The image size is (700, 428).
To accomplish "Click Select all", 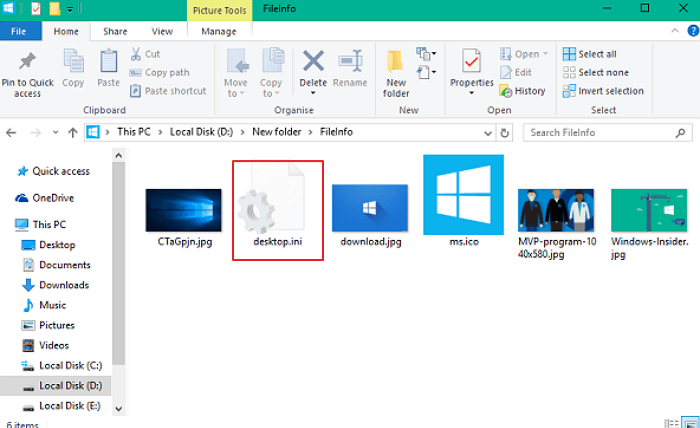I will coord(589,54).
